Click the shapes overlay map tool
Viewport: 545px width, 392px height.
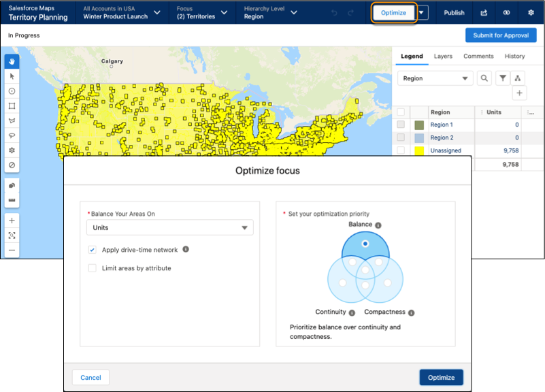click(12, 186)
